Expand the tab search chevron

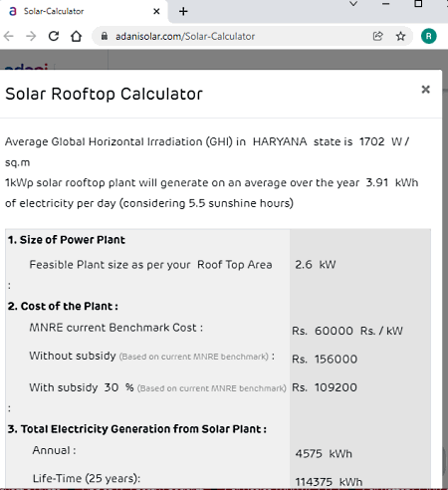[x=353, y=4]
